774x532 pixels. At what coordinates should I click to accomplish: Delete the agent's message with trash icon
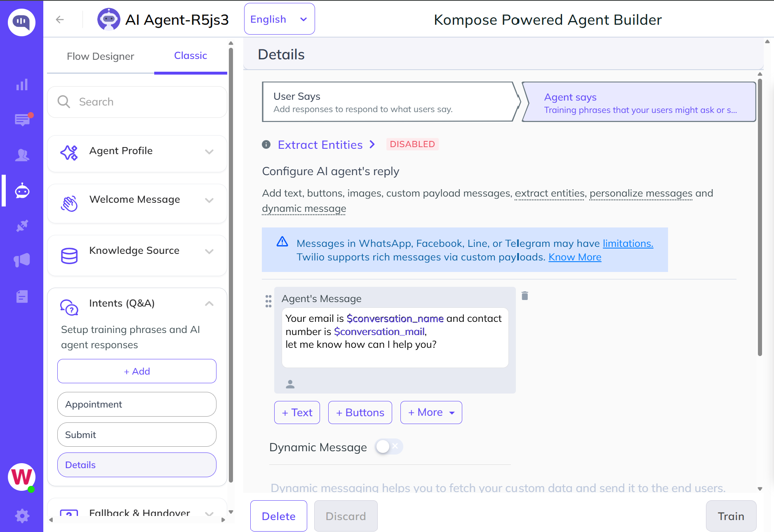point(525,295)
